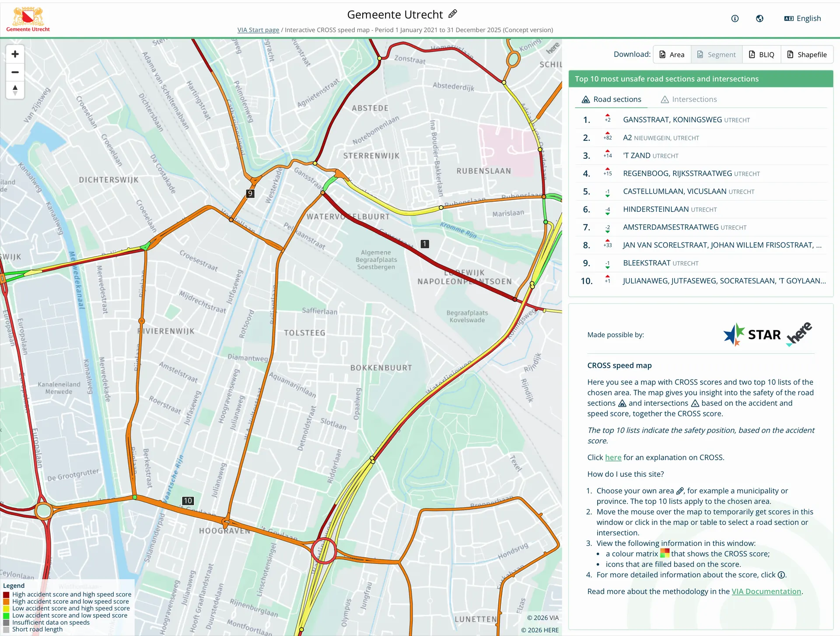This screenshot has height=636, width=840.
Task: Click the HERE logo in sidebar
Action: pos(799,334)
